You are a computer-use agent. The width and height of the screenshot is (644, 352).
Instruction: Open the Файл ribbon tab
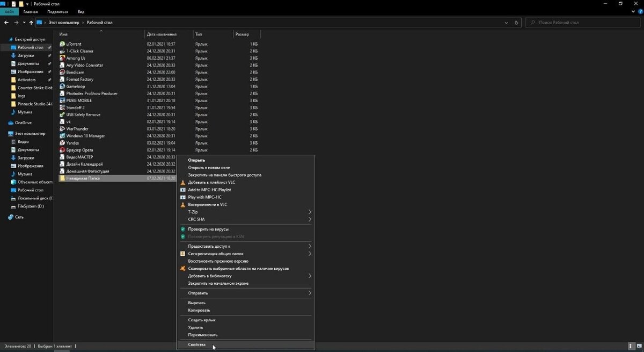[x=9, y=11]
